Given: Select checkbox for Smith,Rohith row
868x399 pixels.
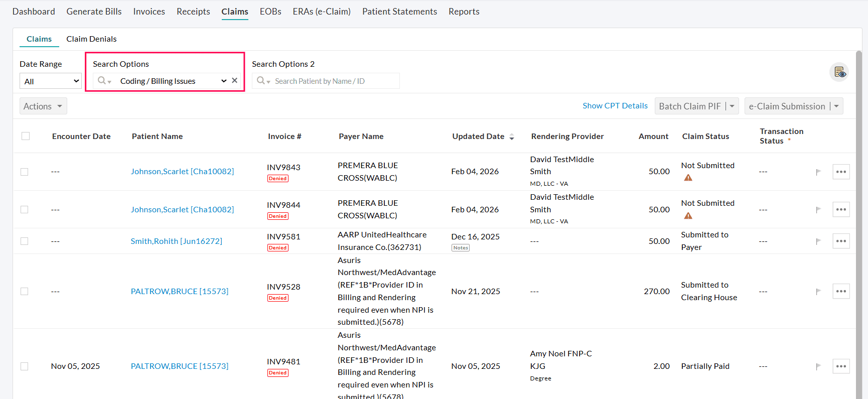Looking at the screenshot, I should click(24, 241).
